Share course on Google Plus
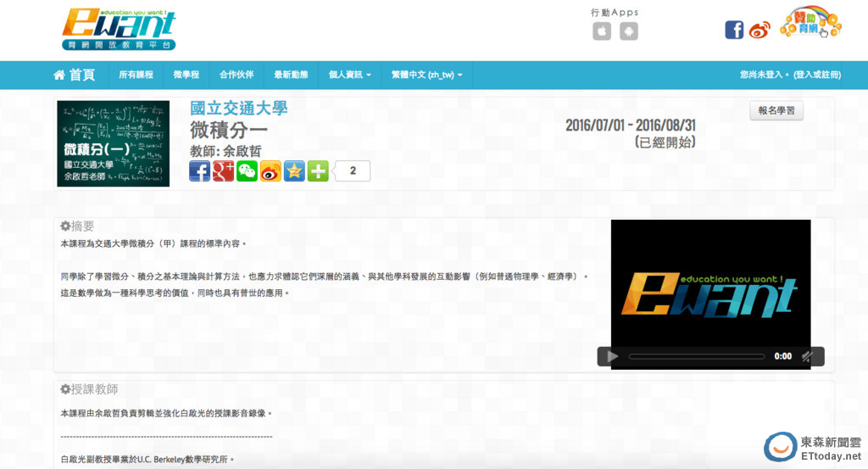The width and height of the screenshot is (868, 469). point(223,171)
